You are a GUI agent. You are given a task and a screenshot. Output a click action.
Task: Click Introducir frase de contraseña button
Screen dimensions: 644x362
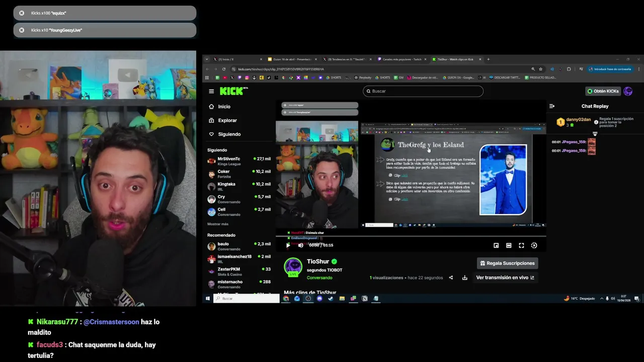coord(611,69)
